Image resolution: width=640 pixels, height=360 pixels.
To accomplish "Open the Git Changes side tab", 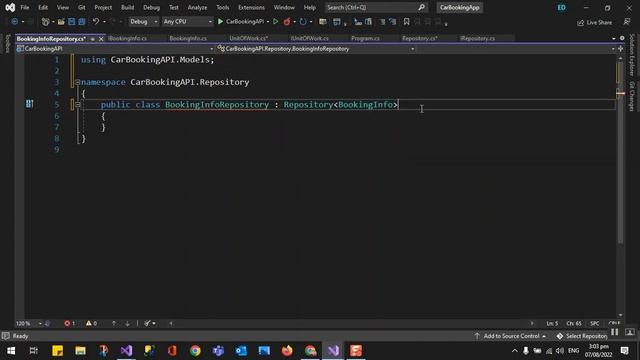I will coord(631,96).
